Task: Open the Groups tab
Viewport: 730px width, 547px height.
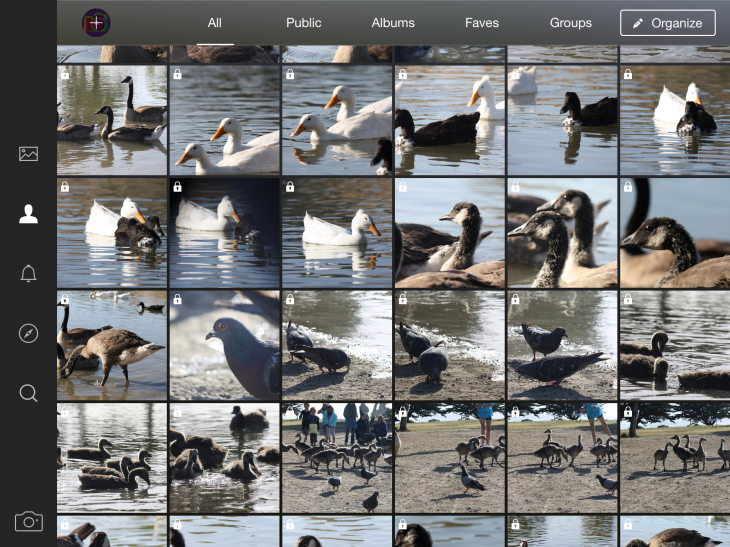Action: coord(571,23)
